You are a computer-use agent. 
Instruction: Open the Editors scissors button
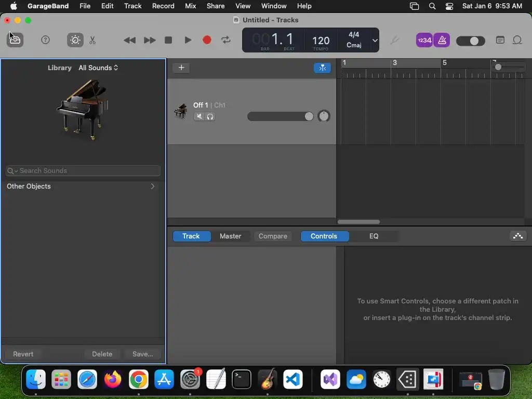tap(92, 41)
